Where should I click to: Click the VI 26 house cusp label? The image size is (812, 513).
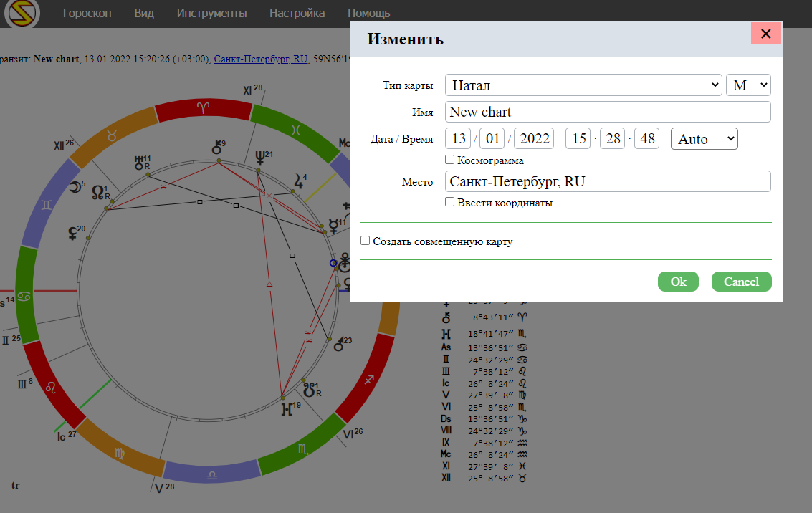[x=353, y=433]
